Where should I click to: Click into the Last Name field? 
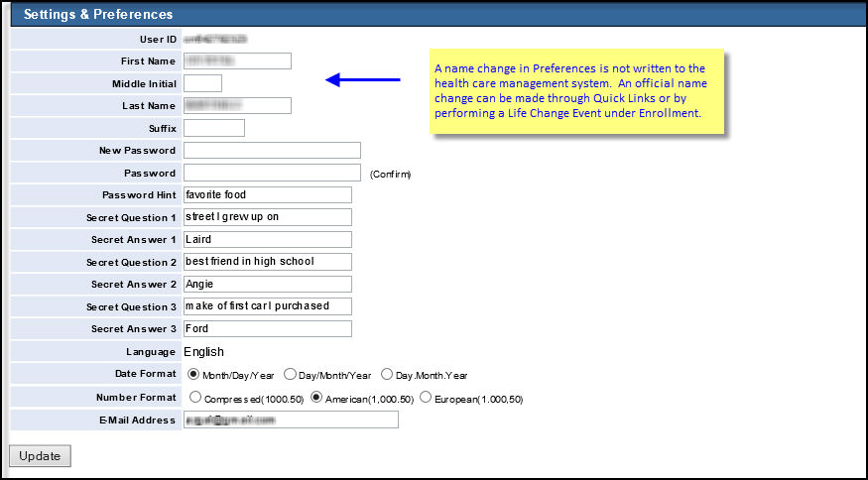coord(237,105)
